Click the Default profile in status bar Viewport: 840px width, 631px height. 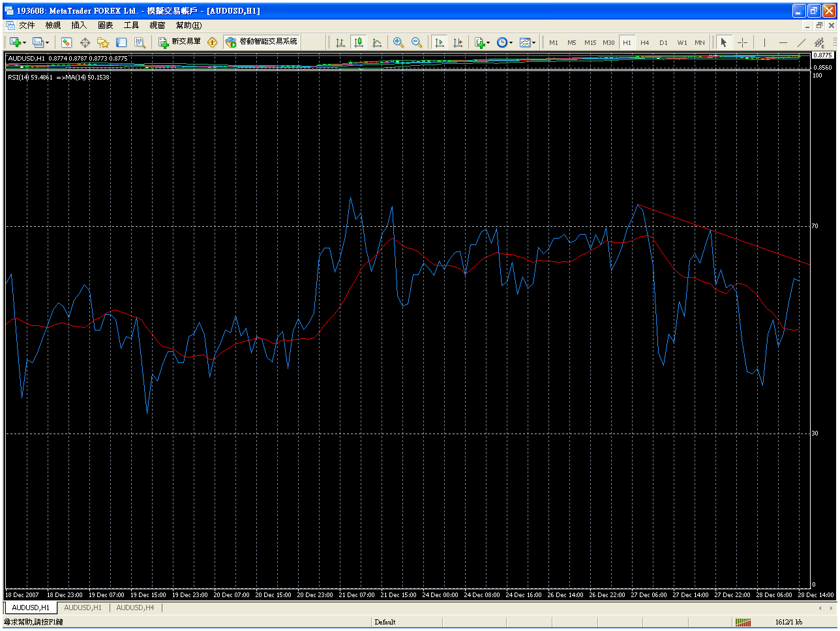[385, 622]
